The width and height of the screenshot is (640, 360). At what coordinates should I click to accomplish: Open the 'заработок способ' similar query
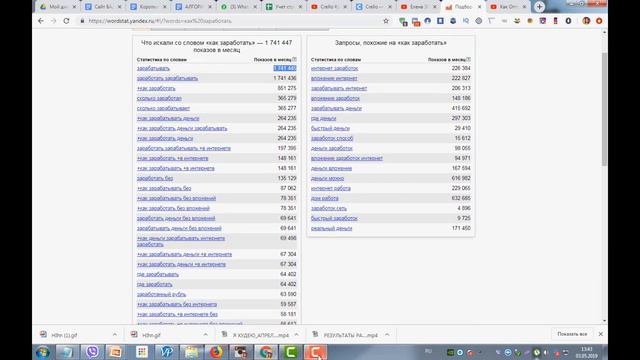tap(332, 138)
